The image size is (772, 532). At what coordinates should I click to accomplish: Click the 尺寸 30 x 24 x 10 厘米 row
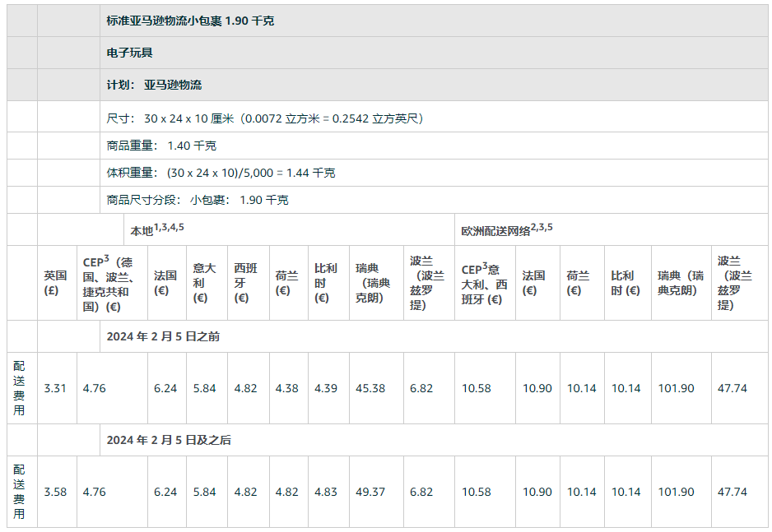(x=264, y=118)
